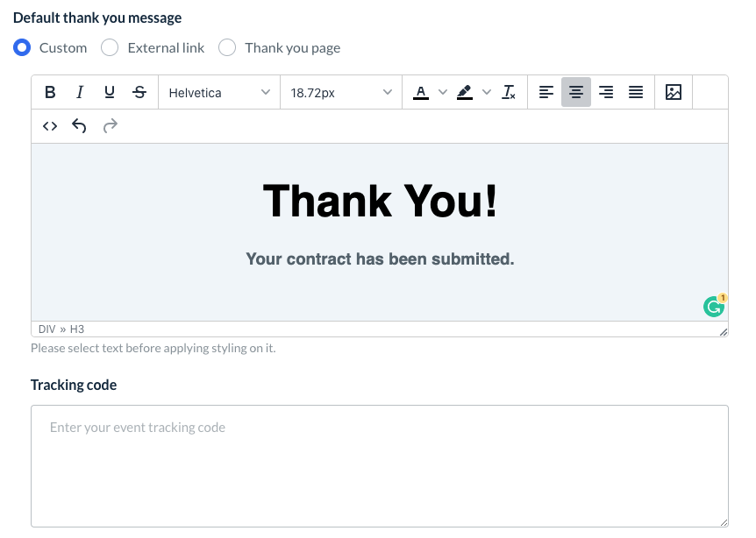756x538 pixels.
Task: Open the source code view
Action: pyautogui.click(x=50, y=126)
